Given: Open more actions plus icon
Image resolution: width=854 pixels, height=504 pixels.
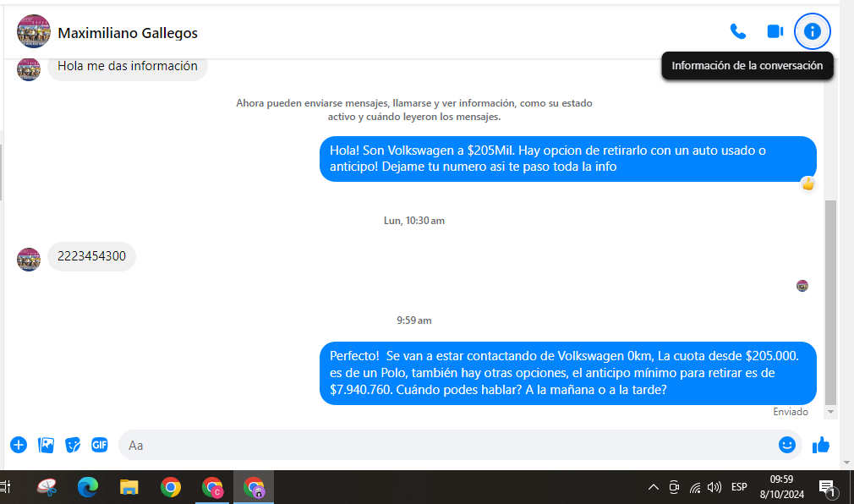Looking at the screenshot, I should coord(19,445).
